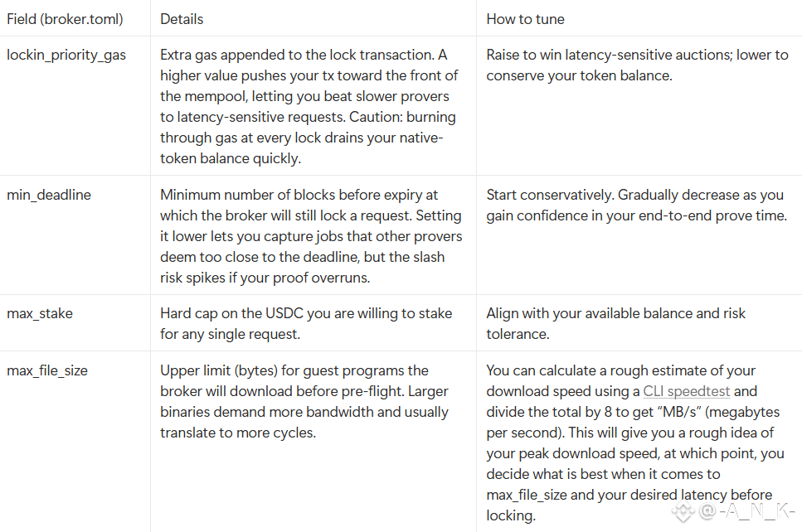The width and height of the screenshot is (802, 532).
Task: Click the min_deadline field name
Action: (x=49, y=196)
